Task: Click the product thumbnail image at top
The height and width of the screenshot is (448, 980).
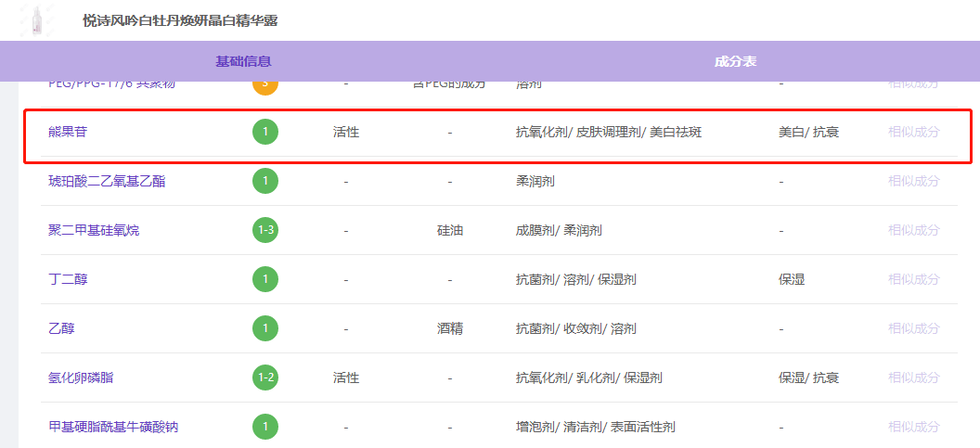Action: pyautogui.click(x=36, y=19)
